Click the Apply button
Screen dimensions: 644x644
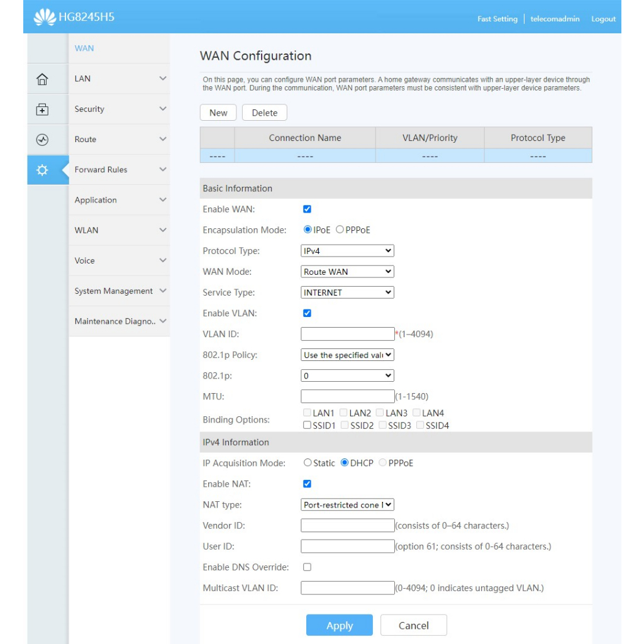[x=339, y=625]
